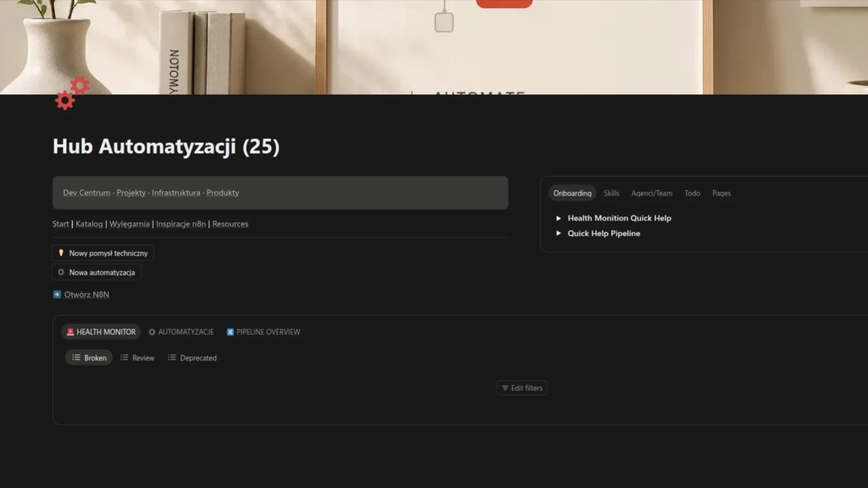The image size is (868, 488).
Task: Open Edit filters
Action: point(522,388)
